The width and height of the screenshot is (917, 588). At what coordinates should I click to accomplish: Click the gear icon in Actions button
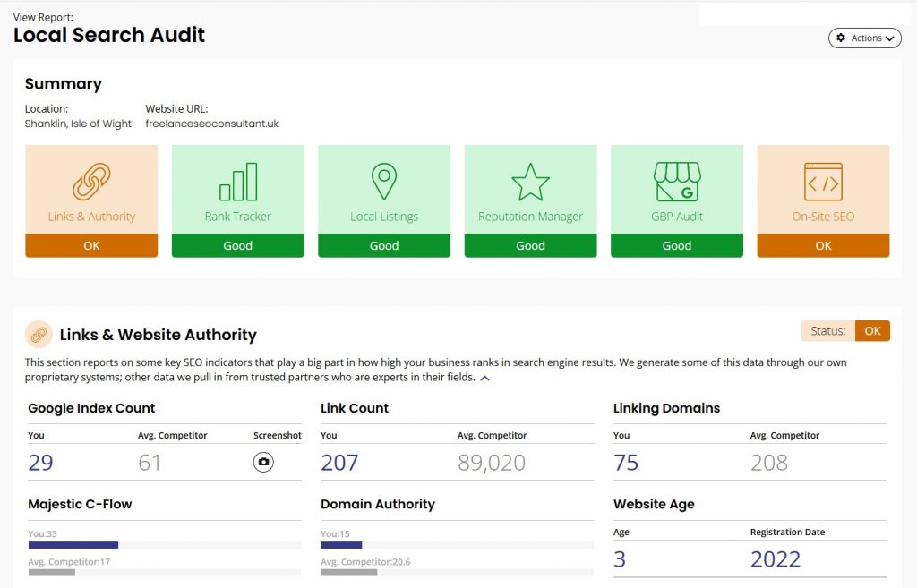click(841, 38)
